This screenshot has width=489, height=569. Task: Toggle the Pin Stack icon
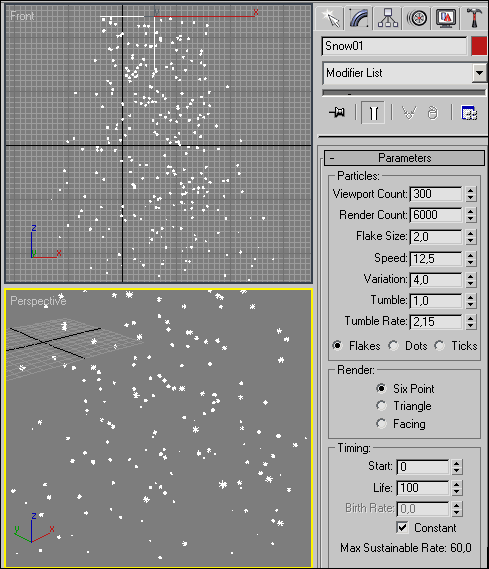pyautogui.click(x=337, y=113)
